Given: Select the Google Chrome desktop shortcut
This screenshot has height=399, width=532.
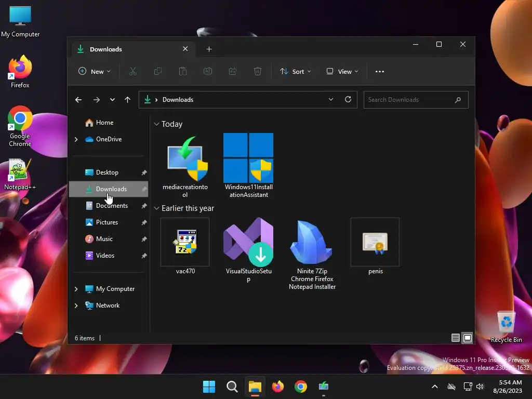Looking at the screenshot, I should pyautogui.click(x=20, y=126).
